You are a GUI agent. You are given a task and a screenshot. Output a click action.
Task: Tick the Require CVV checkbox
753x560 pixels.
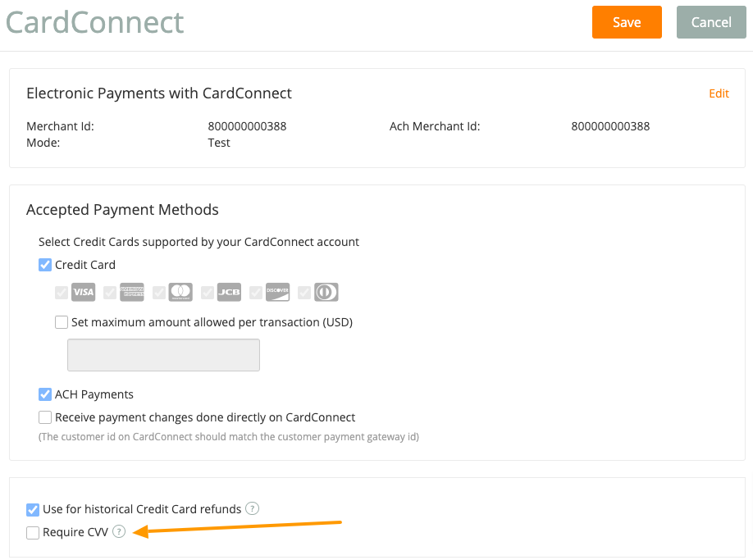click(x=33, y=533)
